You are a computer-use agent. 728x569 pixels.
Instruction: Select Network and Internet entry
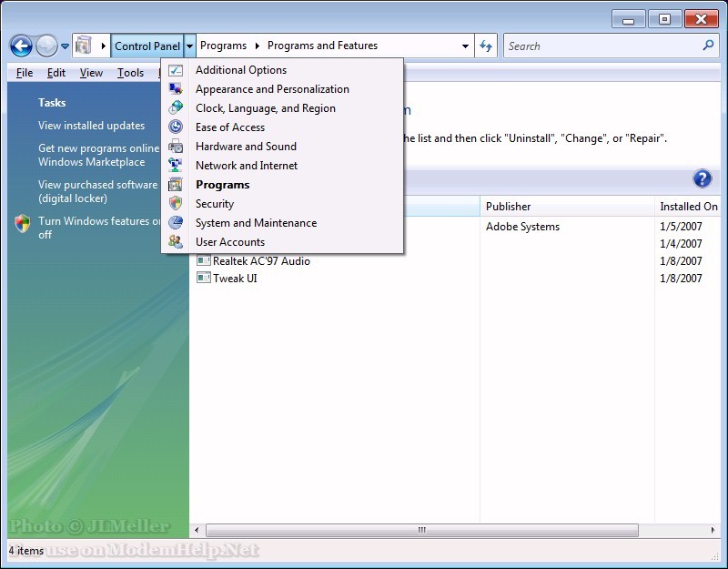pyautogui.click(x=282, y=166)
